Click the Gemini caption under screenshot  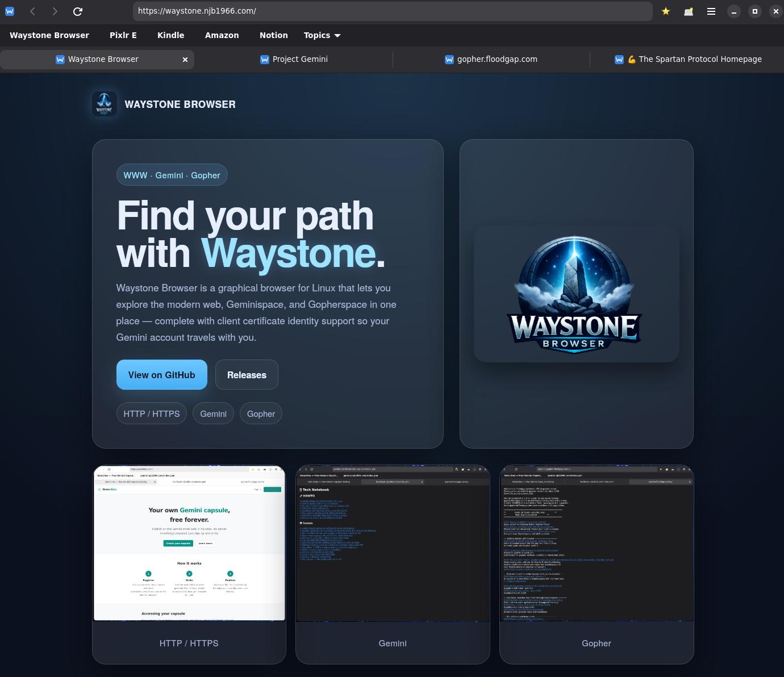393,643
